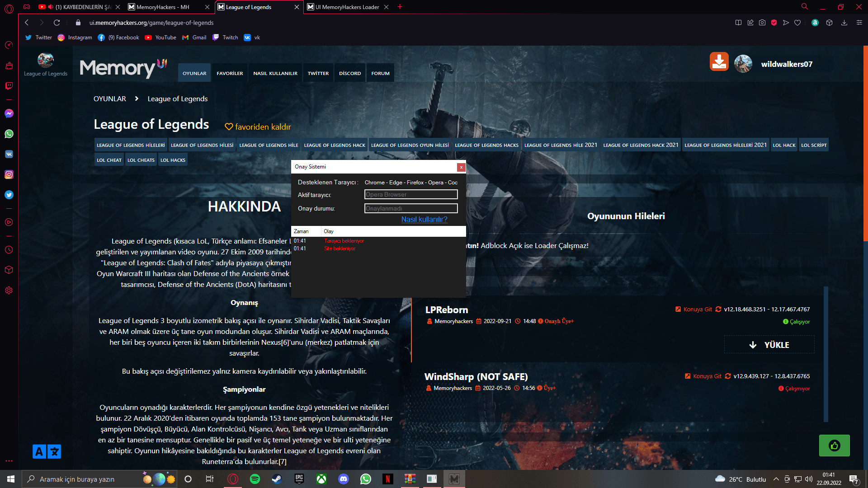Click the Zaman column header
The height and width of the screenshot is (488, 868).
coord(306,231)
